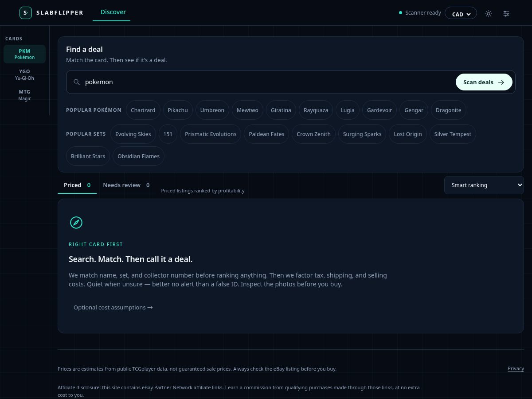Click the card search input field
This screenshot has width=532, height=399.
[x=267, y=82]
